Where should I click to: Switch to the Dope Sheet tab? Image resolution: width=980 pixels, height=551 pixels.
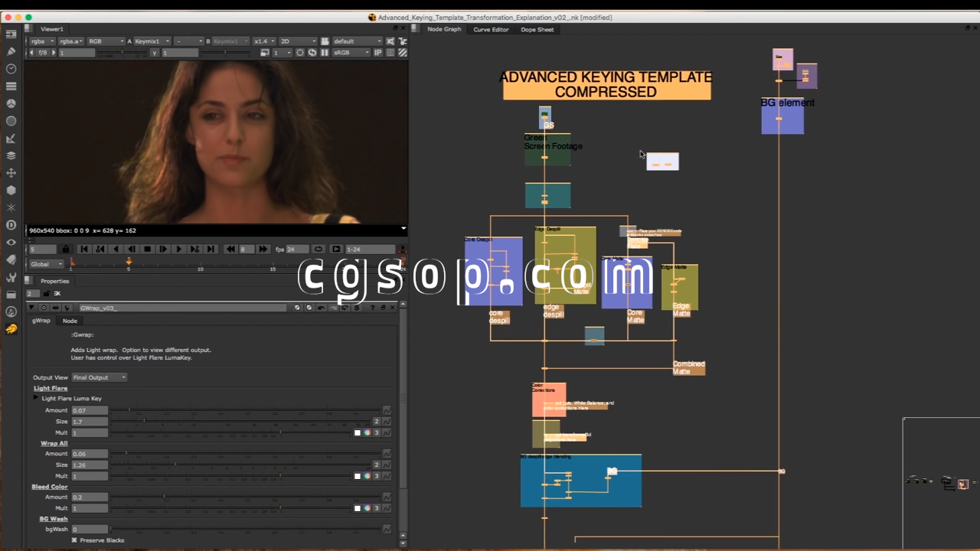point(537,29)
